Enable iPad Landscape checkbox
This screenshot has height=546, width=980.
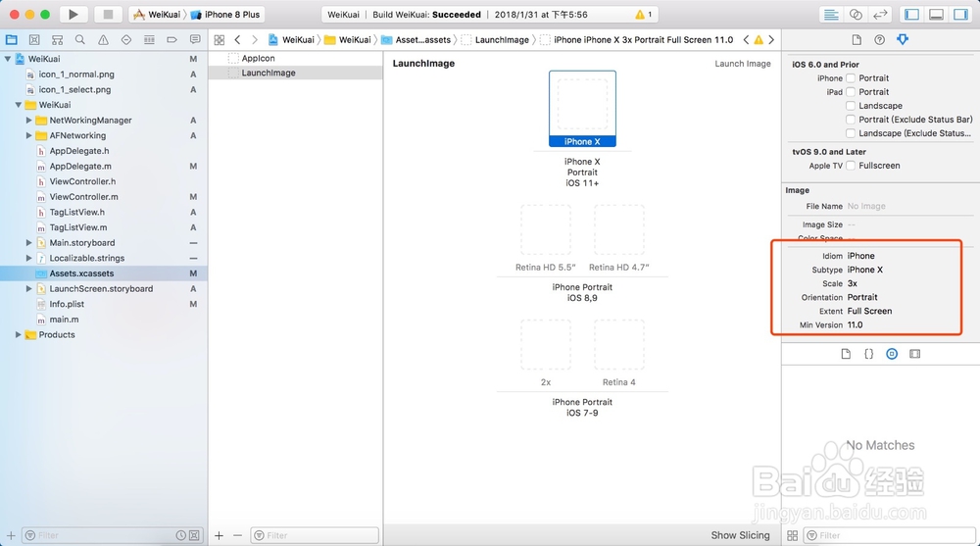coord(851,106)
